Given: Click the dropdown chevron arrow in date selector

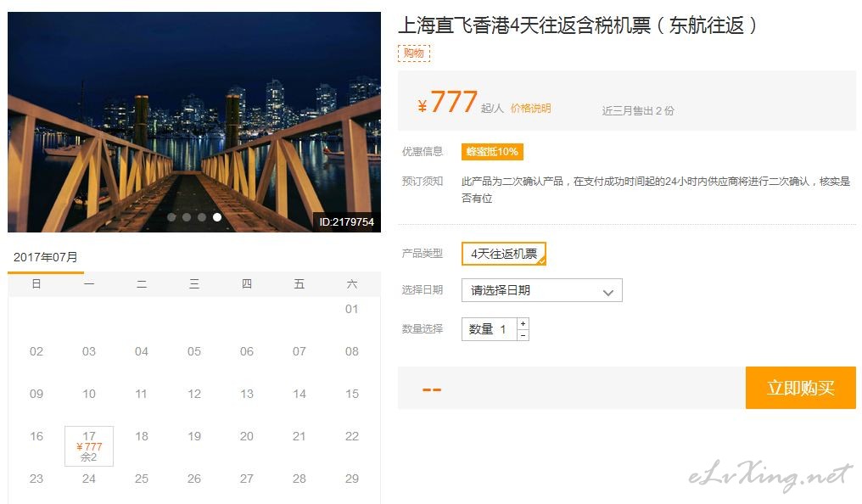Looking at the screenshot, I should [x=608, y=293].
